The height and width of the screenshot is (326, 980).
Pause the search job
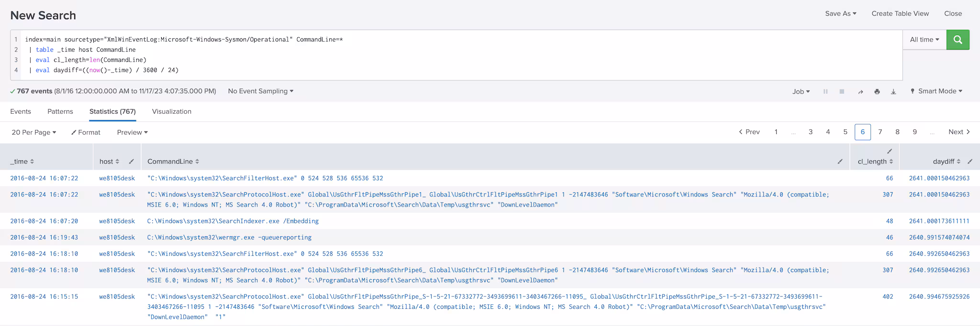click(x=825, y=91)
